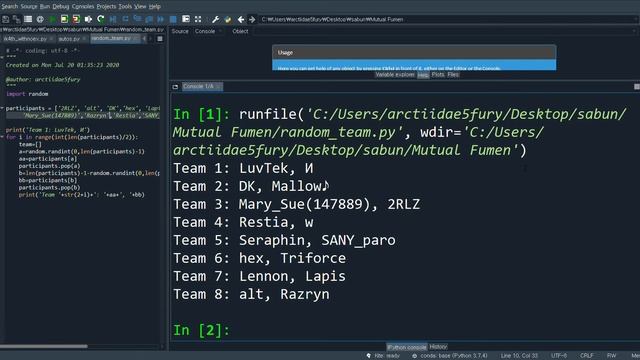Click the Kite: ready status item
The height and width of the screenshot is (360, 640).
383,356
